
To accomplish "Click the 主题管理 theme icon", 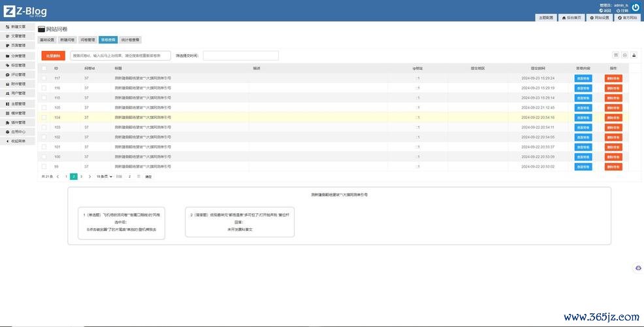I will (x=7, y=104).
